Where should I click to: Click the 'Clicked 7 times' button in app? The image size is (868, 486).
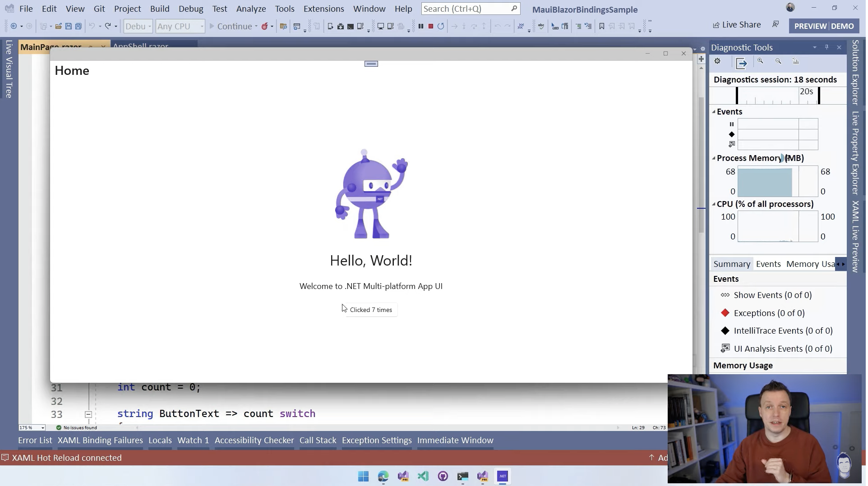coord(371,310)
